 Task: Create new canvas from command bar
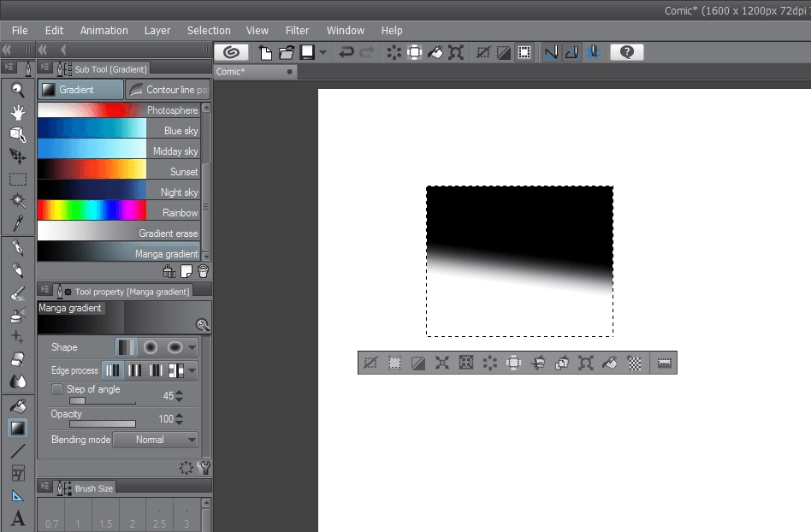click(265, 52)
